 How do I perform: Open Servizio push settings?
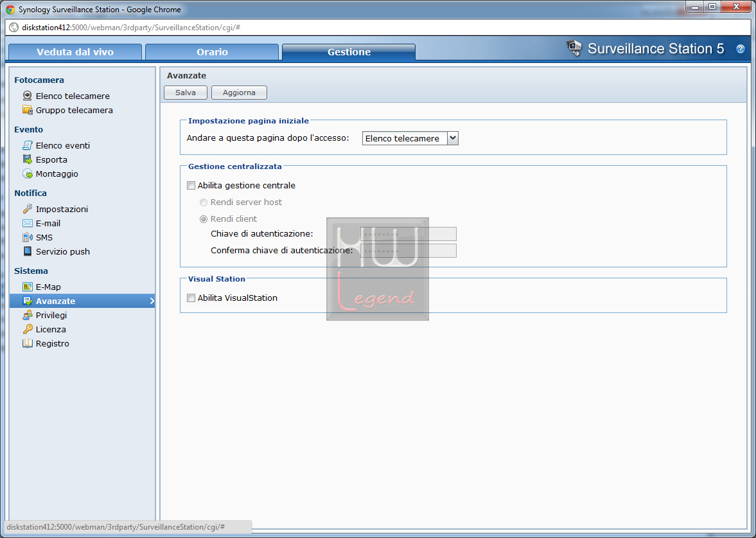63,251
